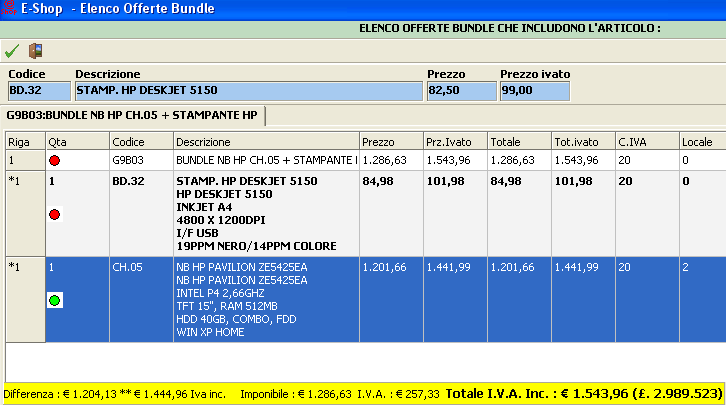Click the Codice input field BD.32
Image resolution: width=726 pixels, height=405 pixels.
(x=39, y=91)
